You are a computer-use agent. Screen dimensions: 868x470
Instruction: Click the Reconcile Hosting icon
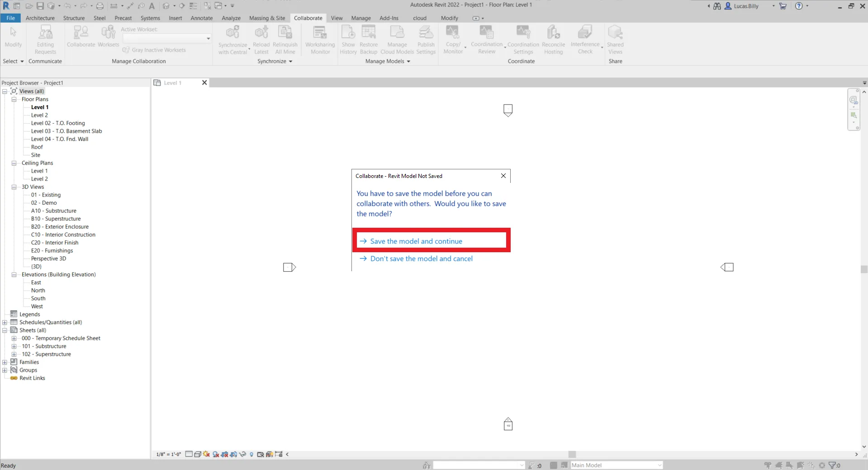(554, 33)
